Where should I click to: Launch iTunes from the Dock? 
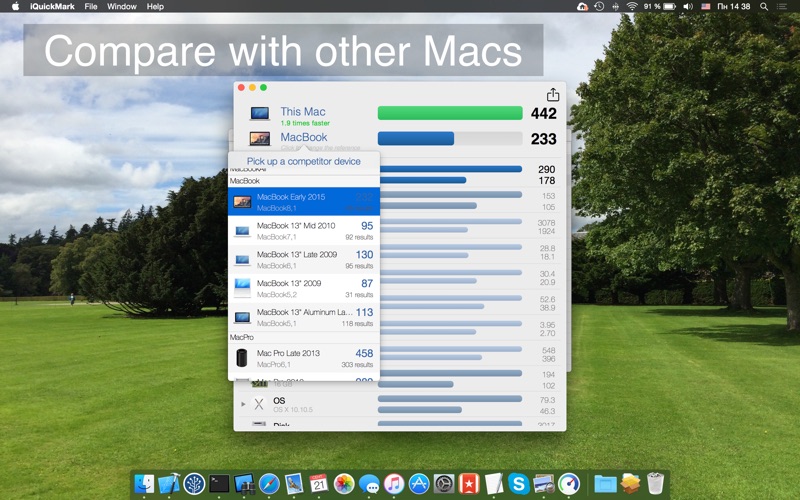pos(394,483)
